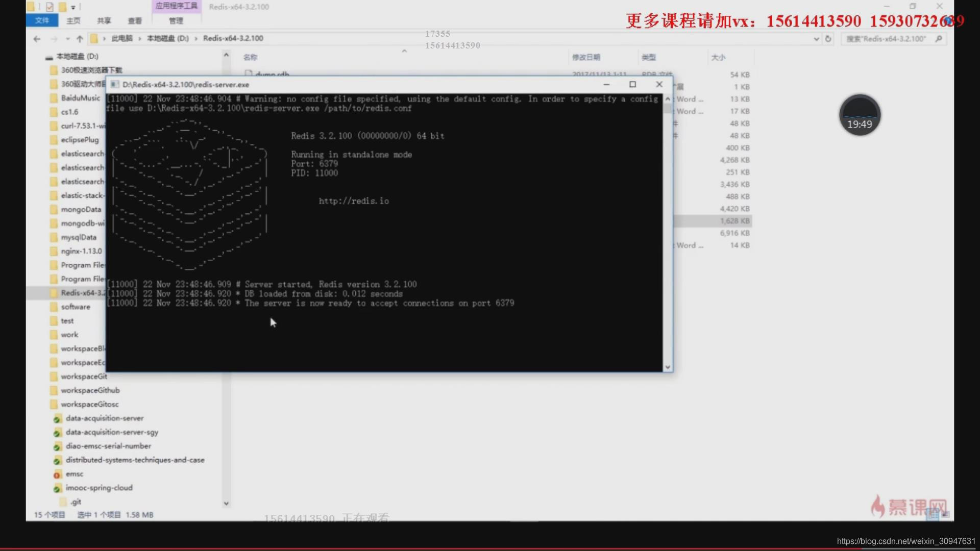Expand chevron after 本地磁盘 (D:) breadcrumb
980x551 pixels.
click(x=195, y=38)
